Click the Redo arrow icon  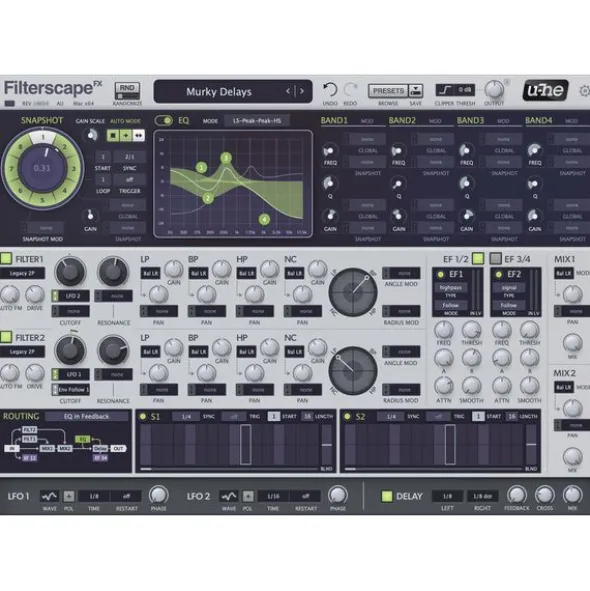coord(350,90)
